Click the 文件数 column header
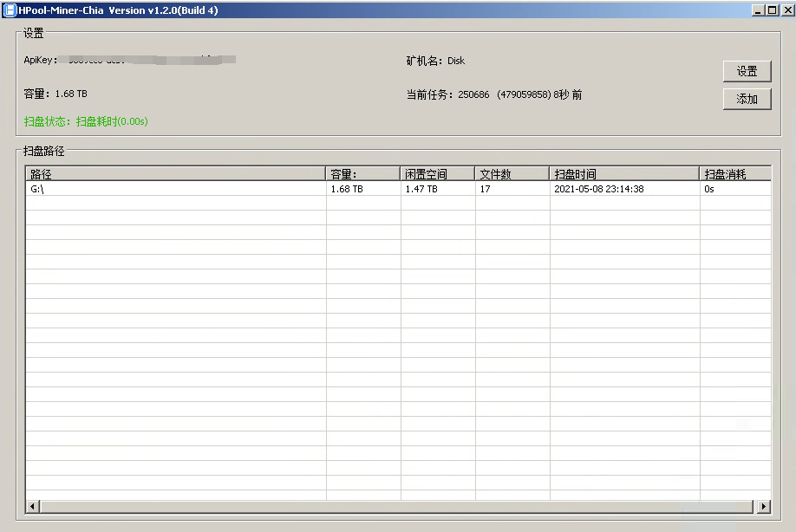This screenshot has width=796, height=532. pos(512,174)
